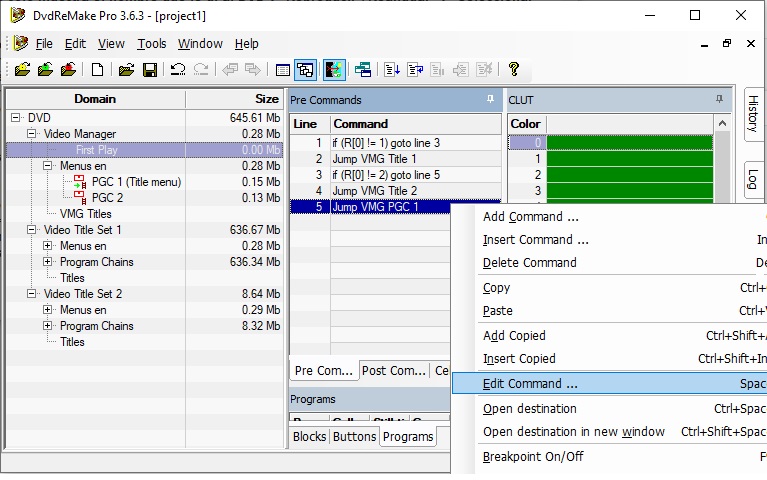Image resolution: width=767 pixels, height=480 pixels.
Task: Save the project with floppy disk icon
Action: pyautogui.click(x=150, y=69)
